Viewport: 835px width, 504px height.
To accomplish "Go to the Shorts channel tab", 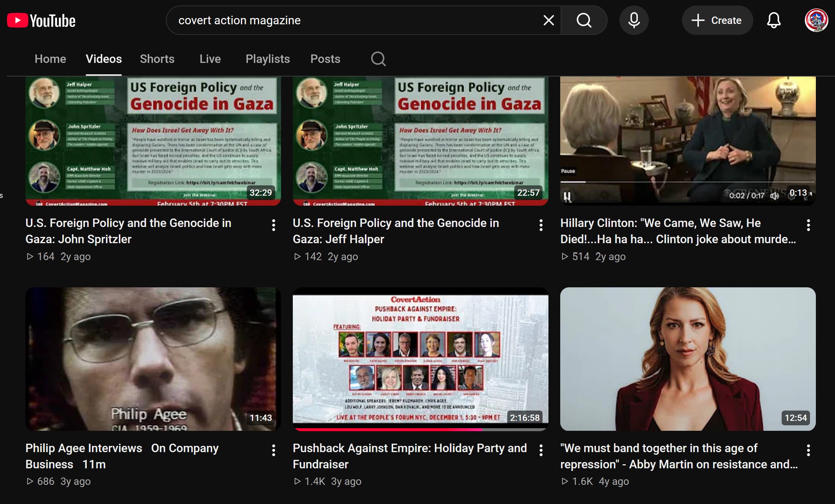I will point(157,59).
